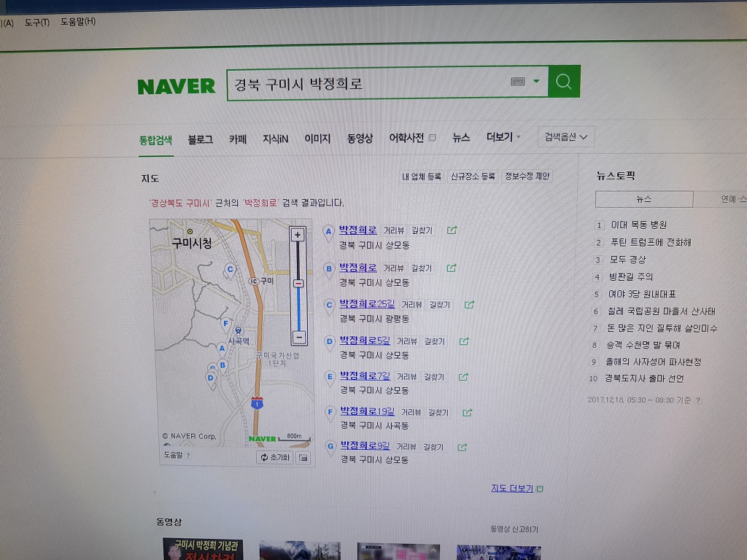Open the 박정희로7길 result link

click(x=365, y=376)
